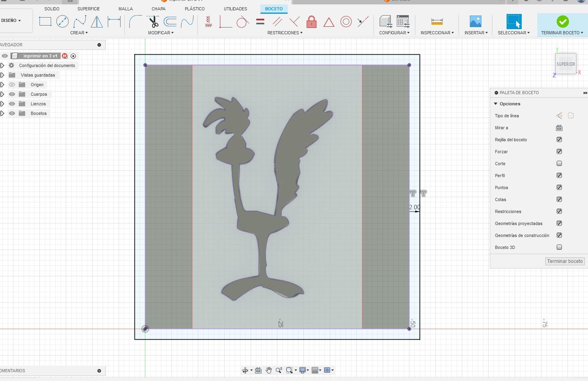Click the Zoom magnifier in navigation bar
The image size is (588, 381).
(x=279, y=370)
